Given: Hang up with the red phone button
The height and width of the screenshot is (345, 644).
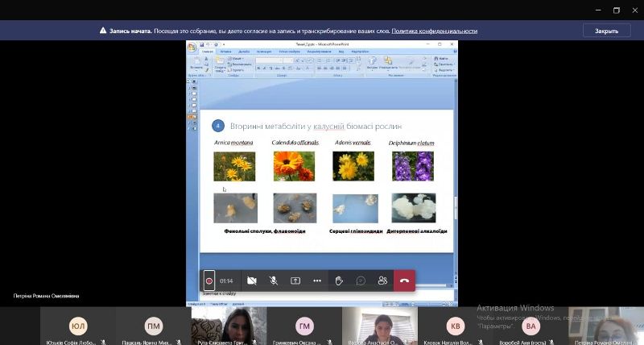Looking at the screenshot, I should tap(404, 281).
